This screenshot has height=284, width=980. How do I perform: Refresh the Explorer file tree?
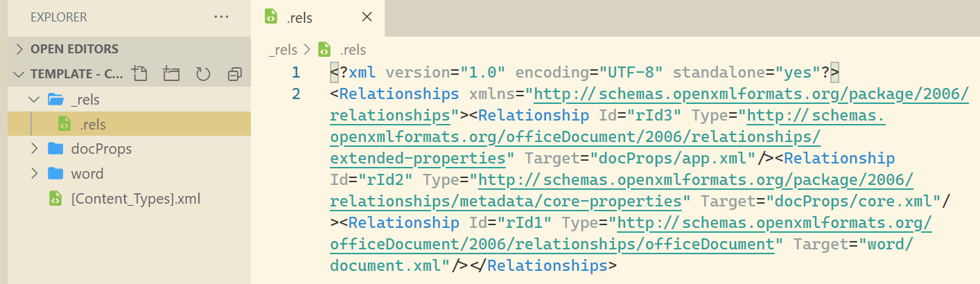203,73
